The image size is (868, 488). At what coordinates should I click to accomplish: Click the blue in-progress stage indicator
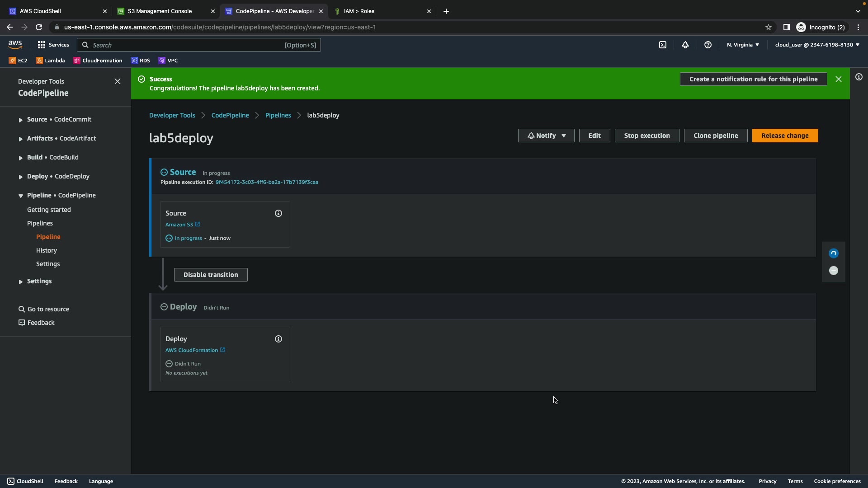tap(834, 253)
